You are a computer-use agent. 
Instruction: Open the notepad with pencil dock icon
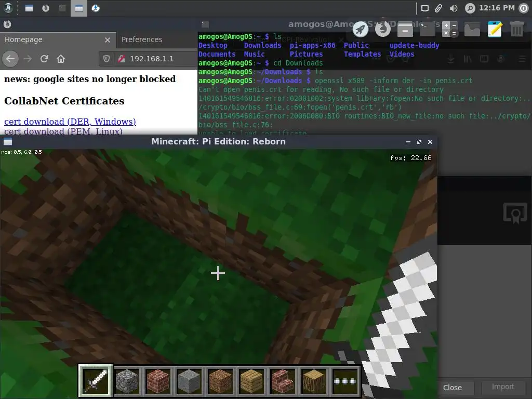(x=495, y=29)
